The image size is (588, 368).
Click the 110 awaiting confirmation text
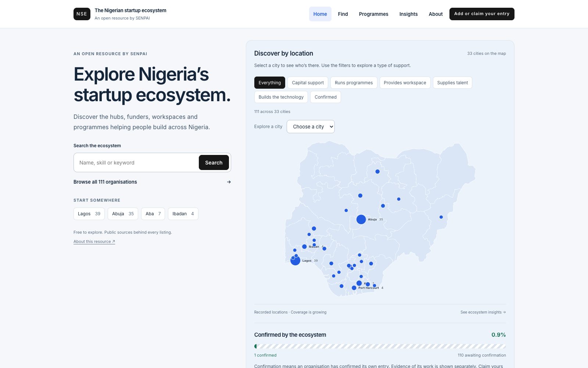(x=482, y=355)
